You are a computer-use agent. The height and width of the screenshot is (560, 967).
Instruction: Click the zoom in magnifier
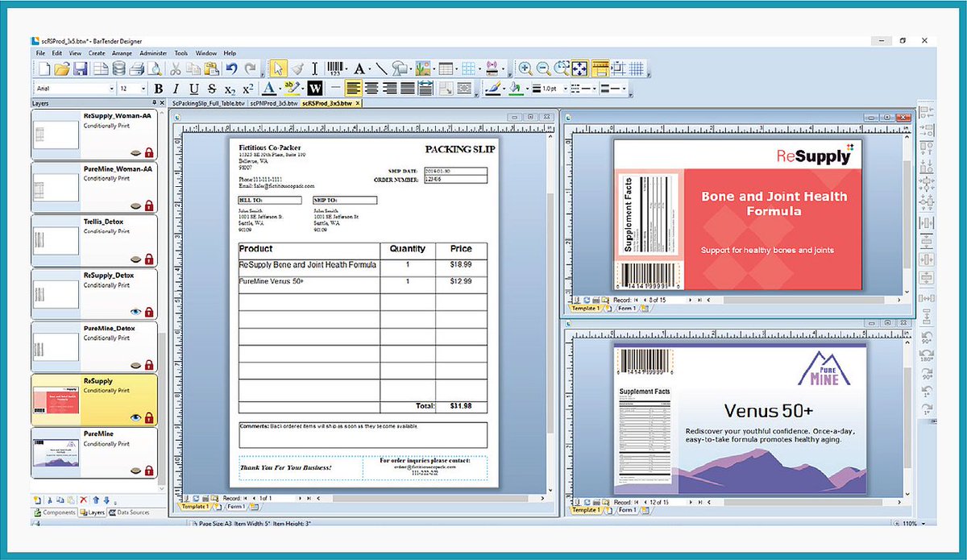[x=525, y=69]
